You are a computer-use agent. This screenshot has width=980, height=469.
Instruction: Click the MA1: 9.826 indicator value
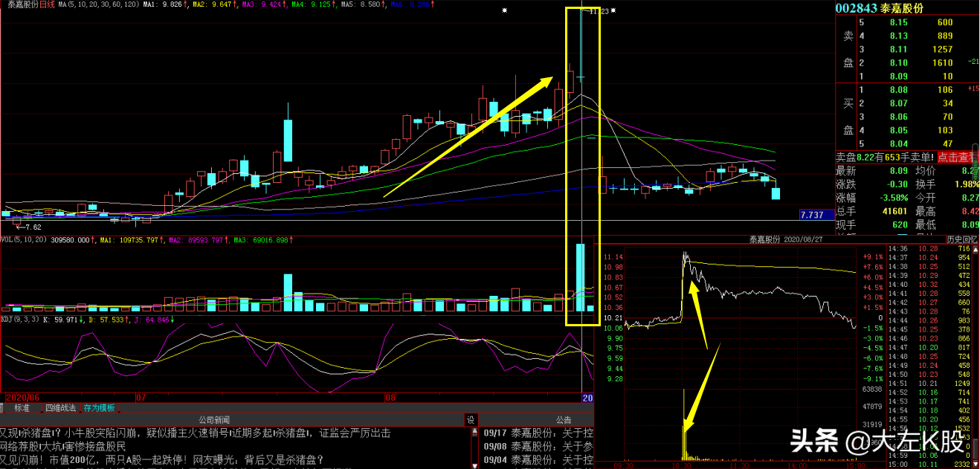pyautogui.click(x=164, y=4)
